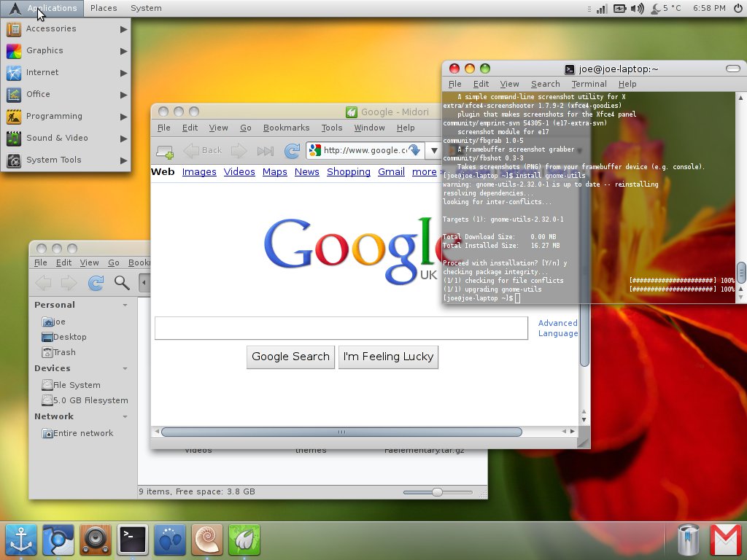
Task: Expand the Graphics submenu
Action: coord(66,51)
